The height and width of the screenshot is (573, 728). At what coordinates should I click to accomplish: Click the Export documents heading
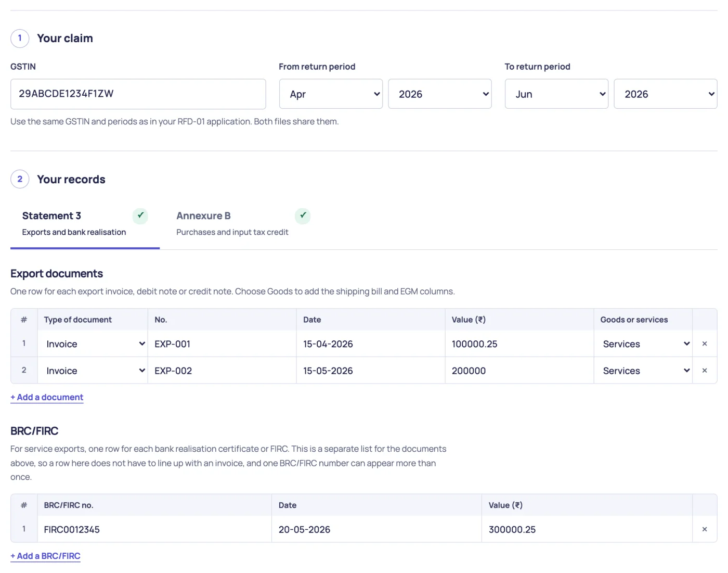click(57, 274)
